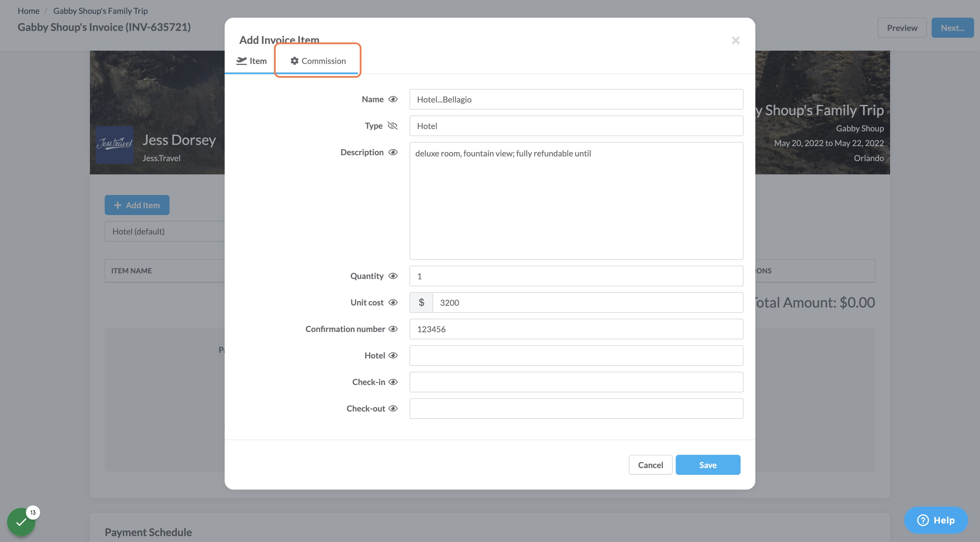The width and height of the screenshot is (980, 542).
Task: Click the dollar sign currency addon
Action: tap(421, 303)
